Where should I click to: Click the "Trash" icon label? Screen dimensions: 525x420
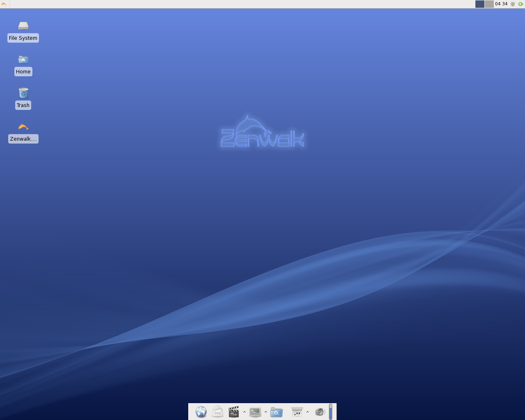point(23,105)
